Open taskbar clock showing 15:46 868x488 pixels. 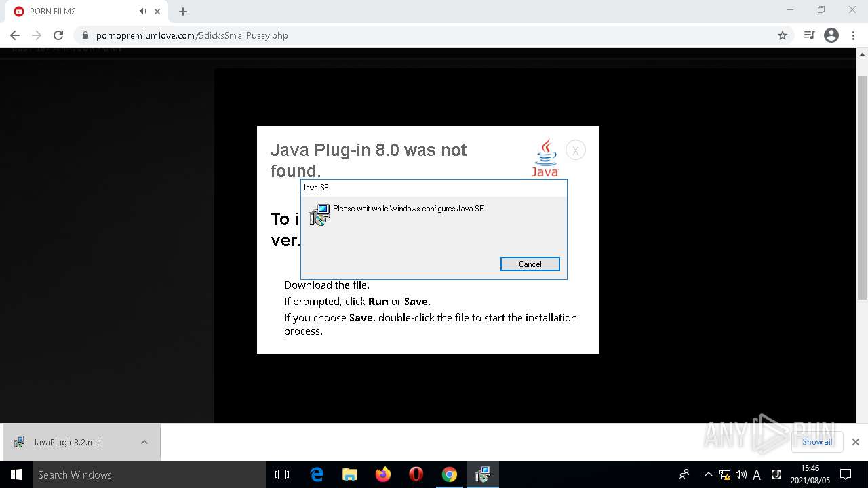point(810,474)
